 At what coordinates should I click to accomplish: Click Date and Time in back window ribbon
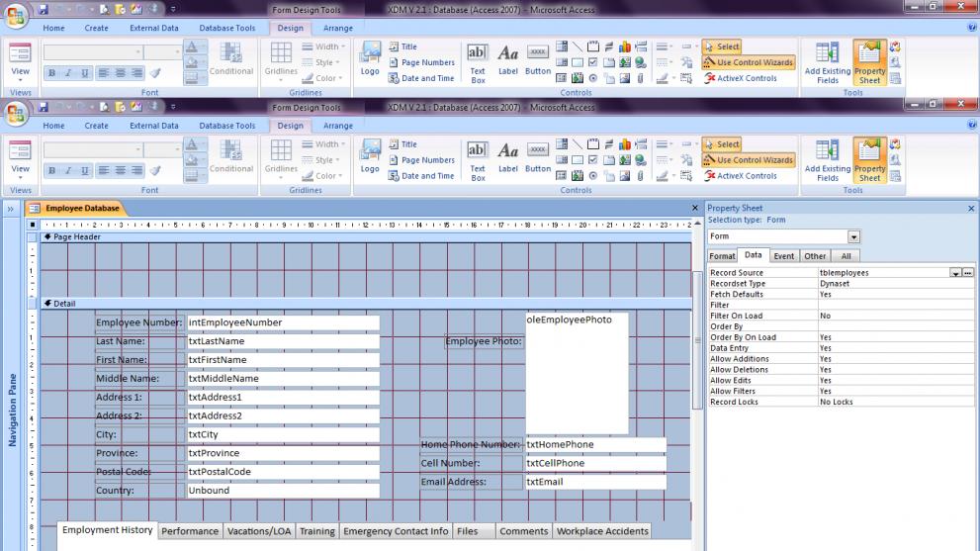click(421, 78)
